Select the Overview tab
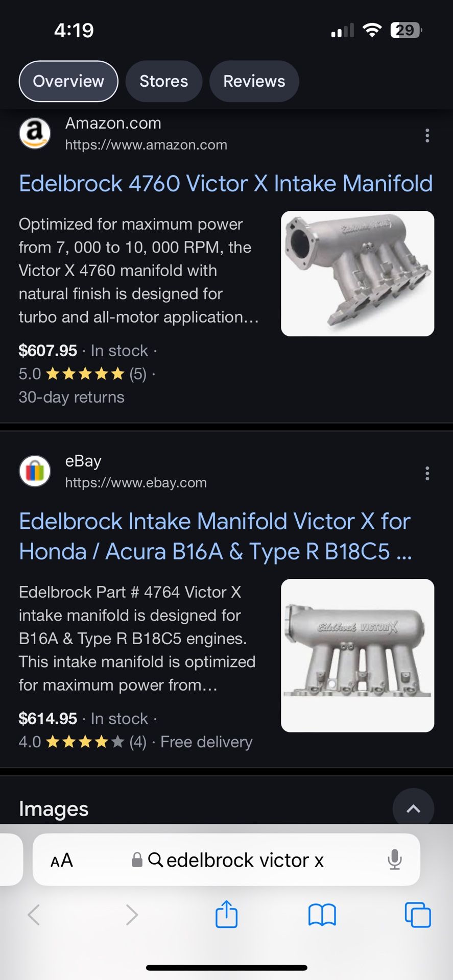 [x=68, y=81]
